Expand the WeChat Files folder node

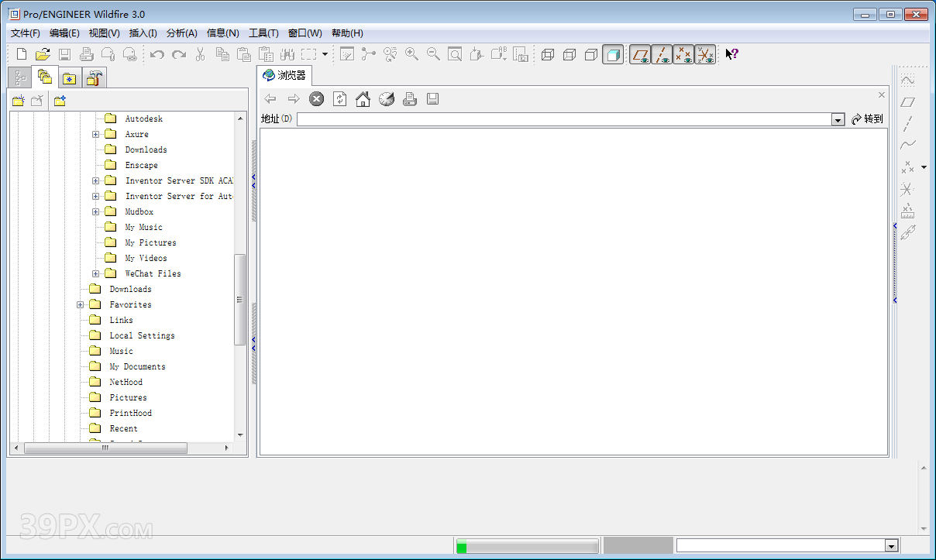point(95,273)
